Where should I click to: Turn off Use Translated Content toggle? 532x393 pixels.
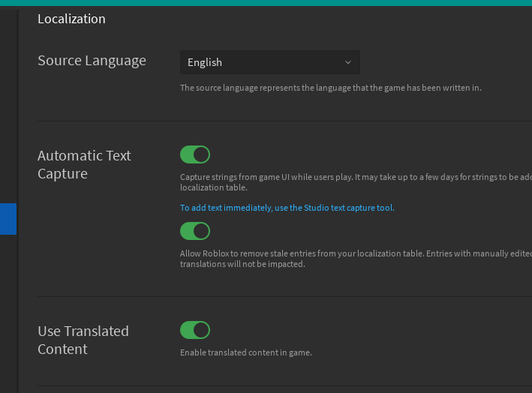pos(195,330)
